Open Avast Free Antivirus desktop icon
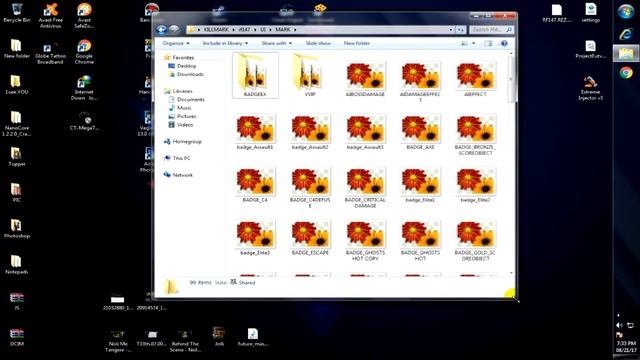 click(x=51, y=16)
